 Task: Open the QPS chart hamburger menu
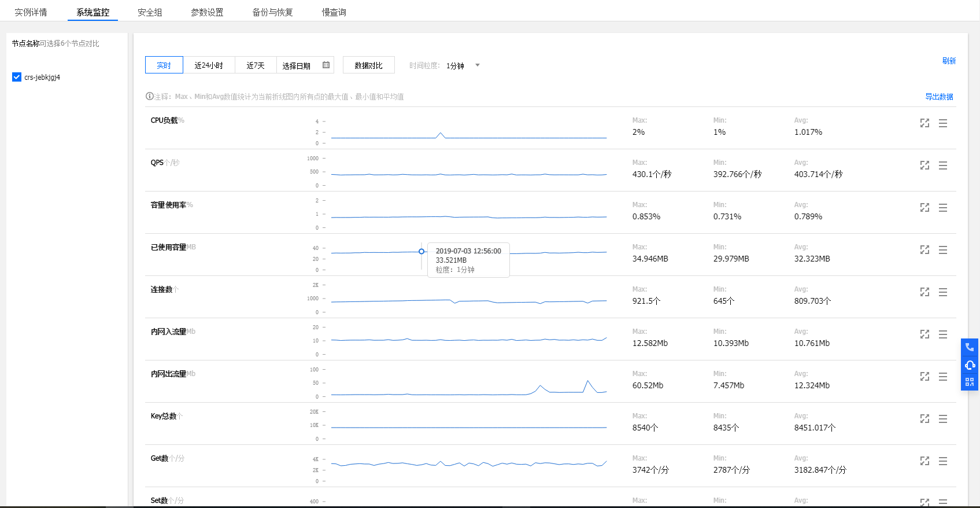pyautogui.click(x=942, y=165)
